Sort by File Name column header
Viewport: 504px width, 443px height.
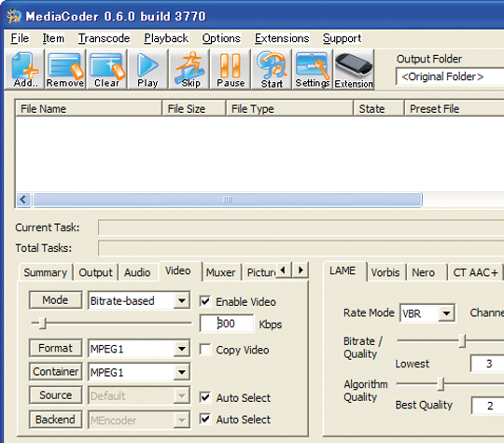pos(89,108)
